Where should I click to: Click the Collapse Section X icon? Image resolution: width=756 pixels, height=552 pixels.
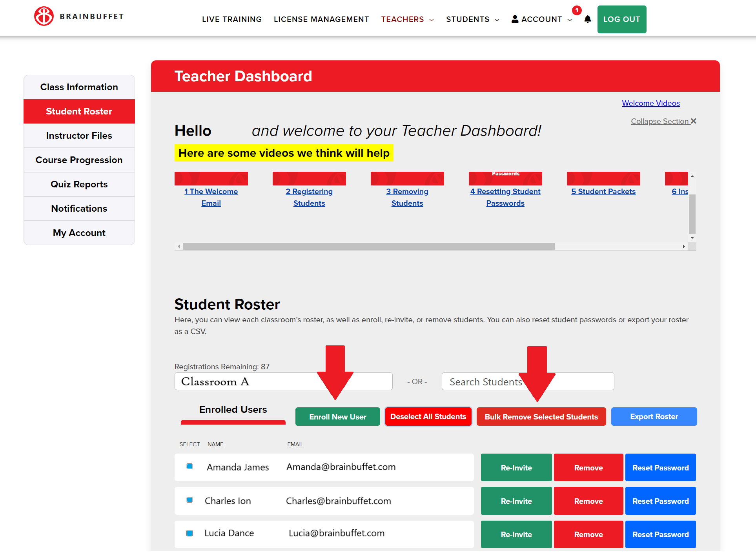click(694, 121)
